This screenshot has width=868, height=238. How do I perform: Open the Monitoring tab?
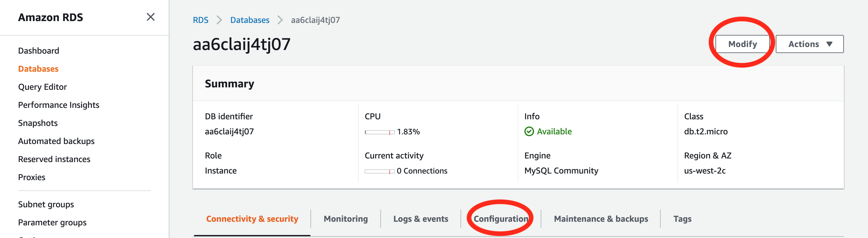click(x=345, y=219)
